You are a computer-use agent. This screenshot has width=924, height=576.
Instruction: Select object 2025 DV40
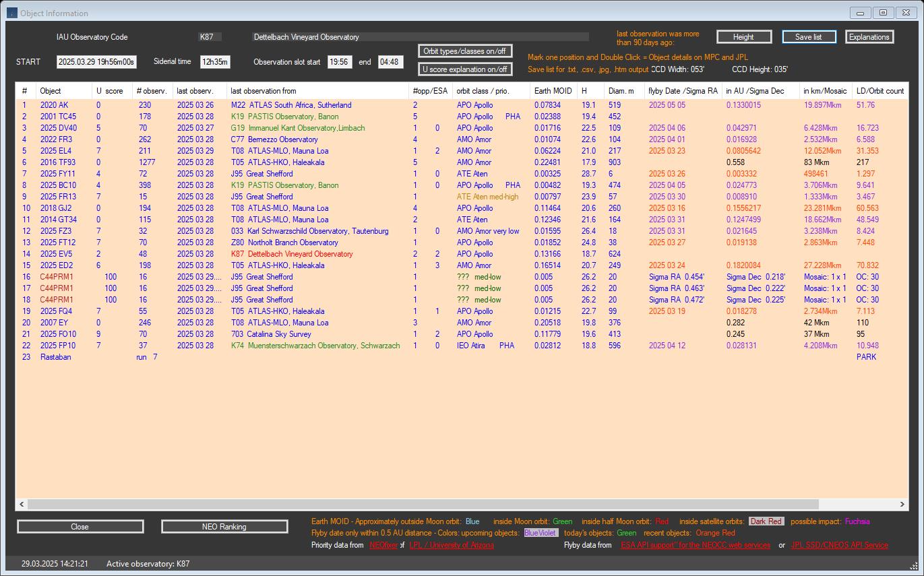coord(59,128)
